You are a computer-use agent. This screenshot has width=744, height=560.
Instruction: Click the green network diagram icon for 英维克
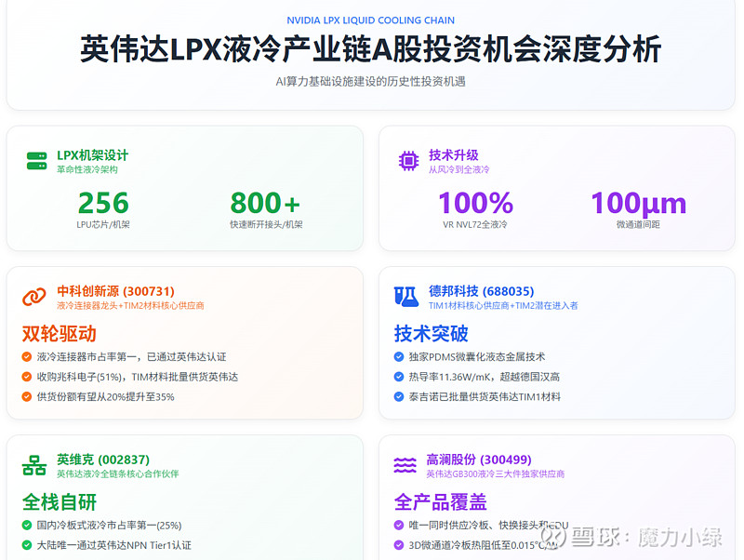click(34, 465)
